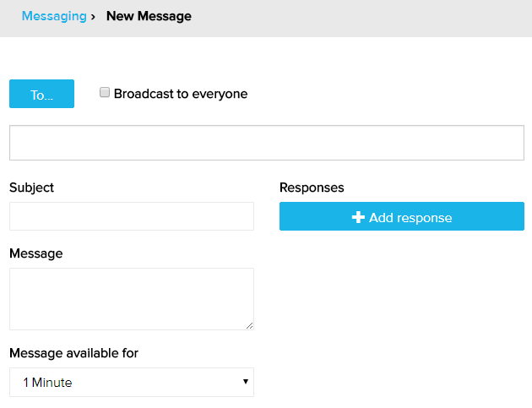Click the Subject label
Viewport: 532px width, 408px height.
click(x=31, y=188)
